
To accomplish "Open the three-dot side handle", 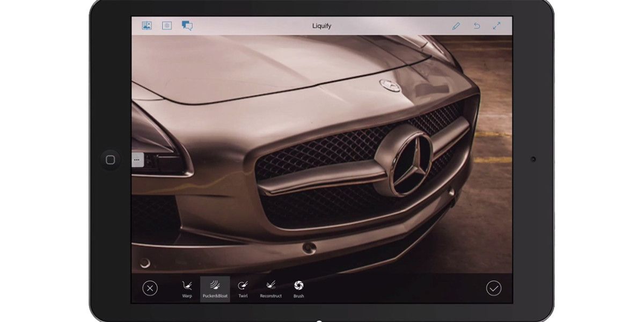I will (137, 159).
